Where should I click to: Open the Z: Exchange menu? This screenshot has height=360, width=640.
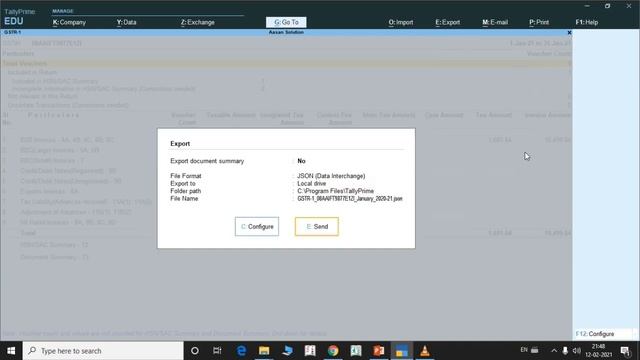[x=198, y=22]
